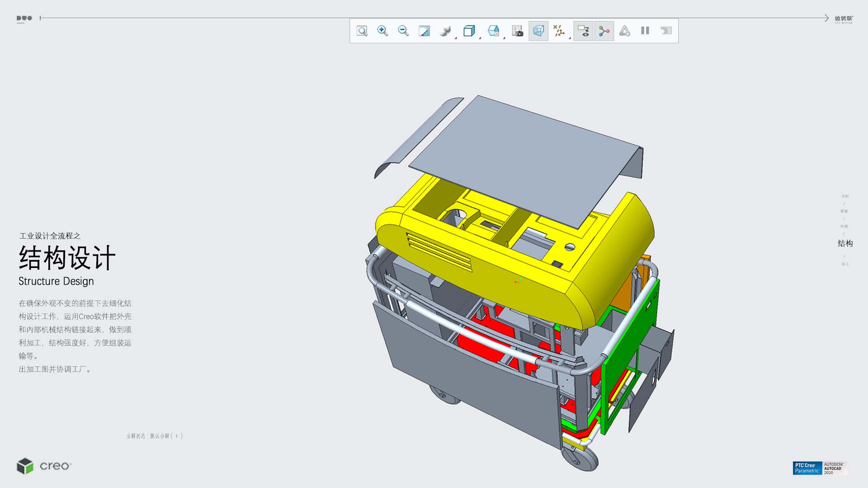Click the Refit (zoom to fit) icon
This screenshot has width=868, height=488.
coord(362,31)
